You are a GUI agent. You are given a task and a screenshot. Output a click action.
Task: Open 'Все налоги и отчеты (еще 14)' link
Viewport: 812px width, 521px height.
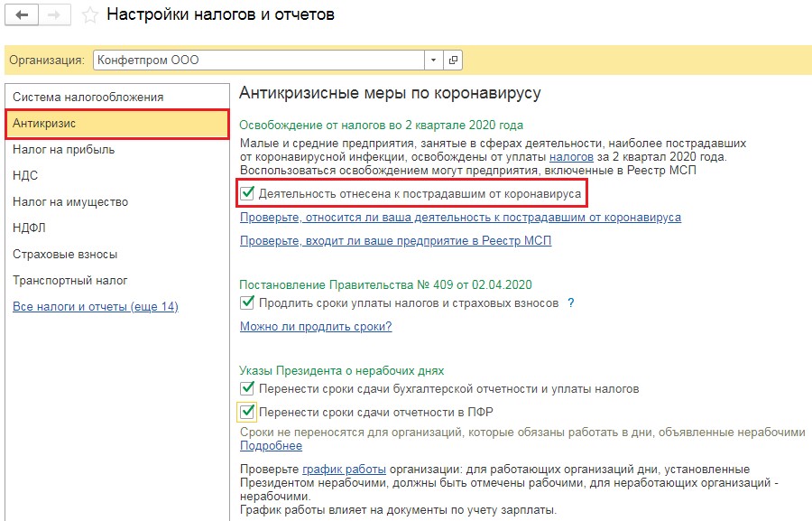(96, 306)
